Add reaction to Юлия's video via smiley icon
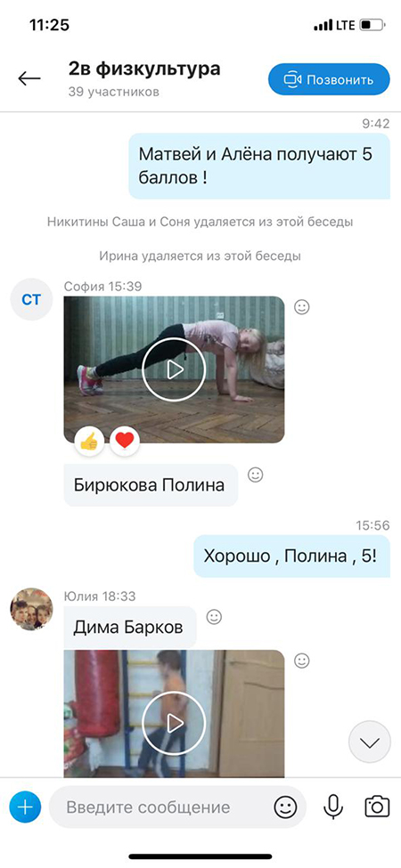 (302, 661)
